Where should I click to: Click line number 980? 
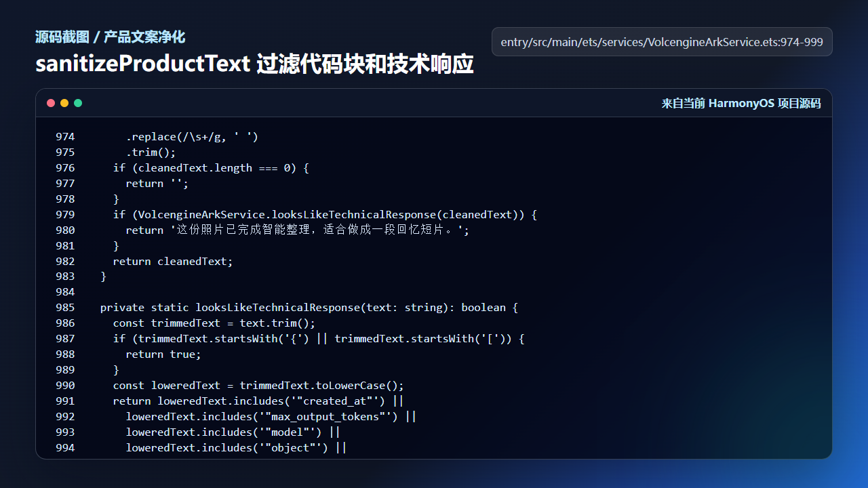pos(66,230)
